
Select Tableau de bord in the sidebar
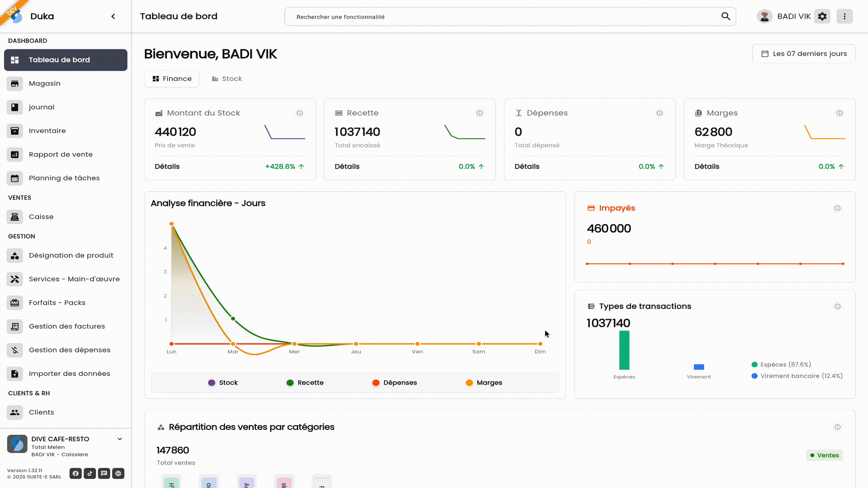(59, 60)
